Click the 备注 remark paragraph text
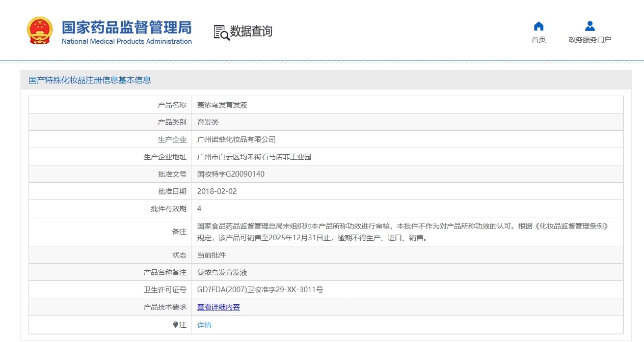Viewport: 644px width, 342px height. [x=403, y=232]
